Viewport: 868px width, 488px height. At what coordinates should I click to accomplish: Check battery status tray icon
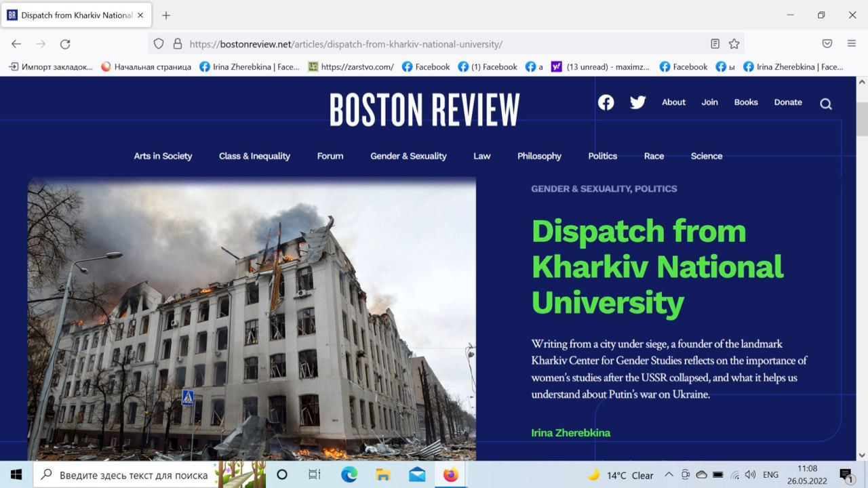click(718, 475)
